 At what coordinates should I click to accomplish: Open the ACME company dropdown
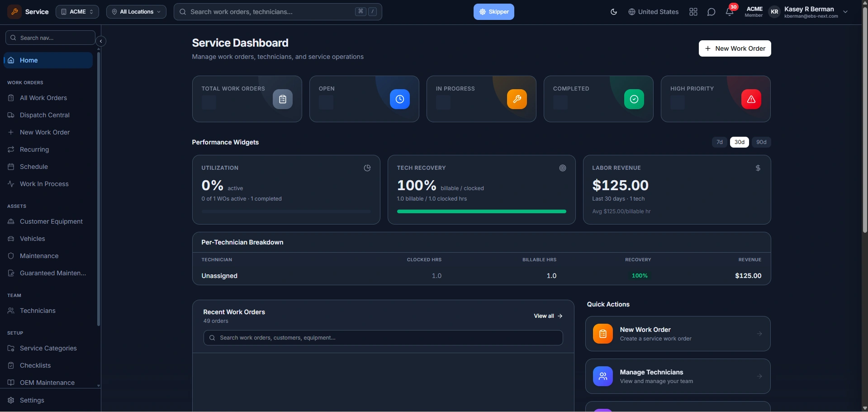tap(77, 12)
